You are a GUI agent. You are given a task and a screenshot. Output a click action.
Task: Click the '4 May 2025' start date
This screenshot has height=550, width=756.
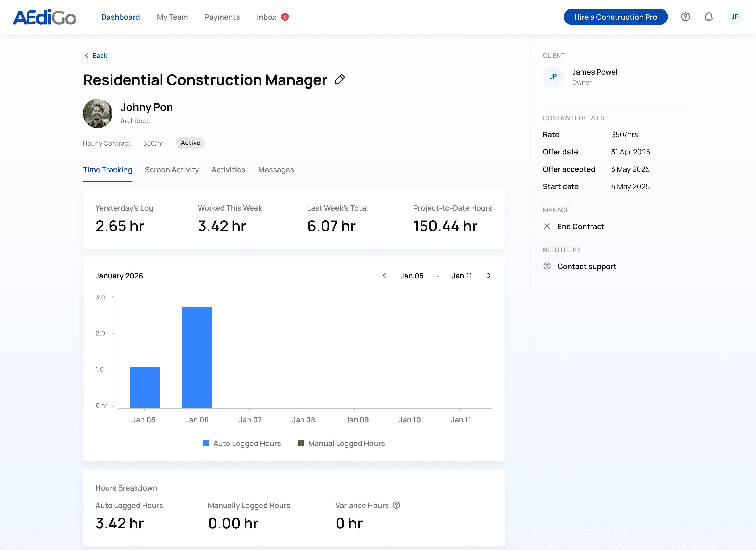pos(630,186)
